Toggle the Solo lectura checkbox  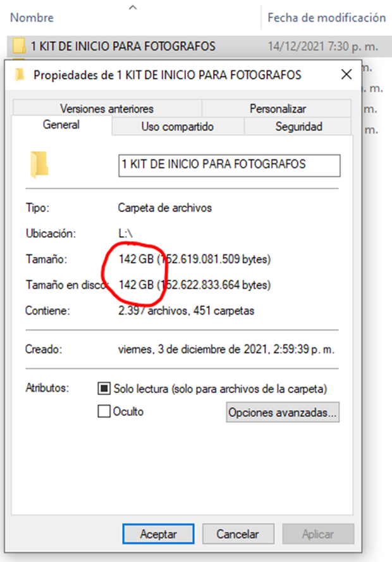104,389
